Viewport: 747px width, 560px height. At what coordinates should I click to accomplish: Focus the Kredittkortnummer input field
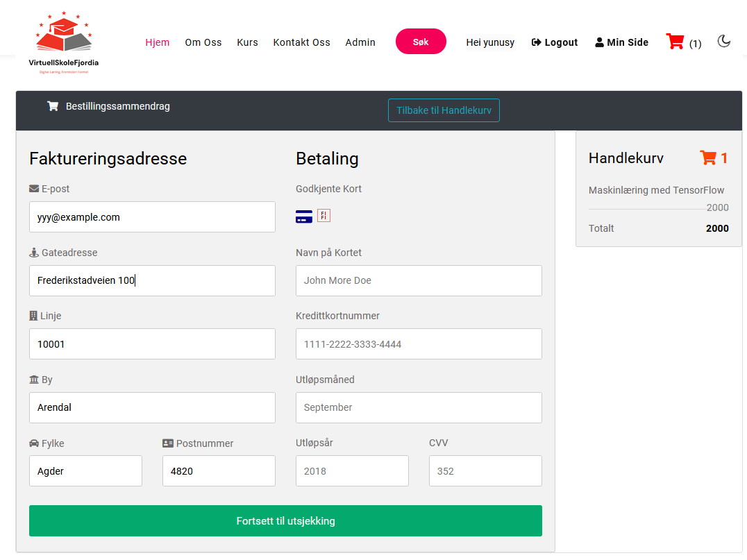pos(419,344)
